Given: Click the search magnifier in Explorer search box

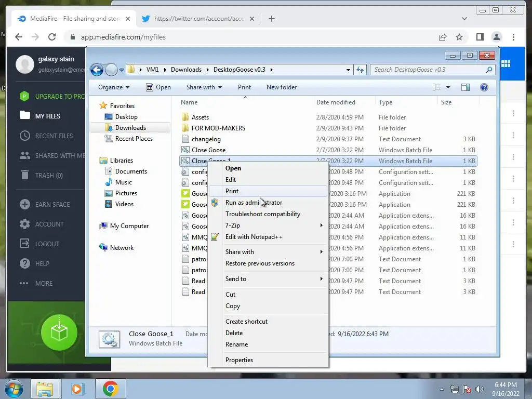Looking at the screenshot, I should [489, 70].
